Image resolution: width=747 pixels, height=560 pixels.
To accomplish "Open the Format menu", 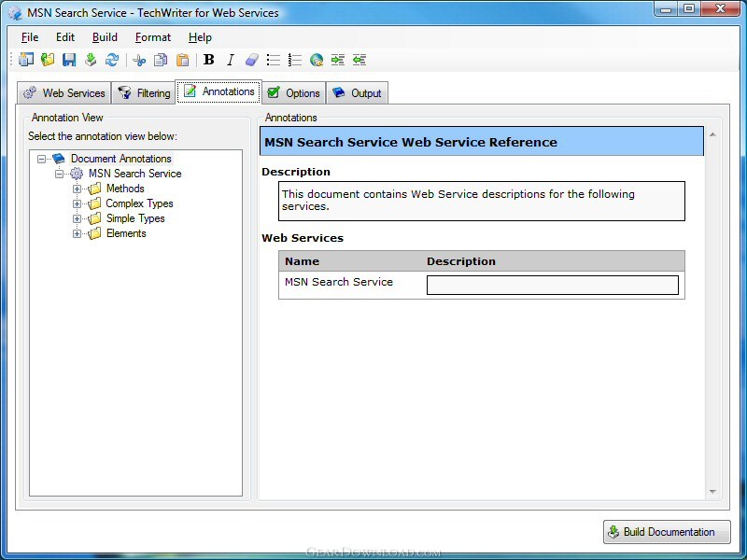I will coord(153,37).
